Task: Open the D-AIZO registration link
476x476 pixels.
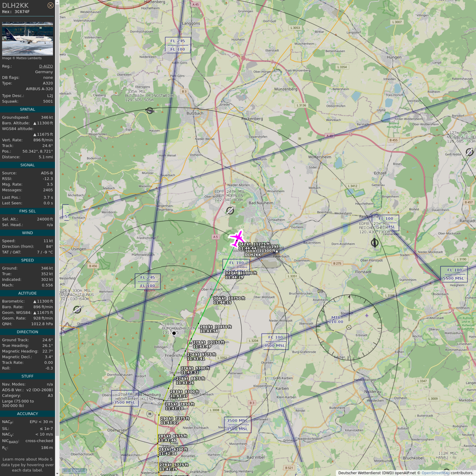Action: (46, 66)
